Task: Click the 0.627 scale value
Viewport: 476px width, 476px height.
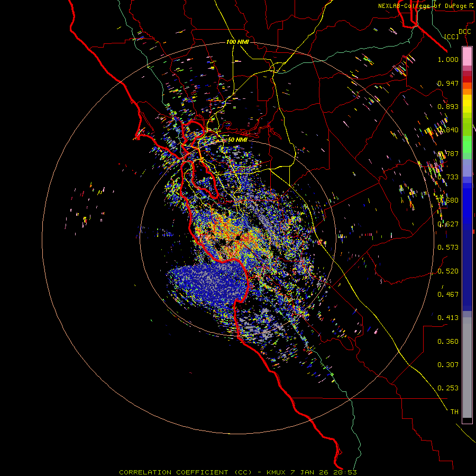Action: coord(448,224)
